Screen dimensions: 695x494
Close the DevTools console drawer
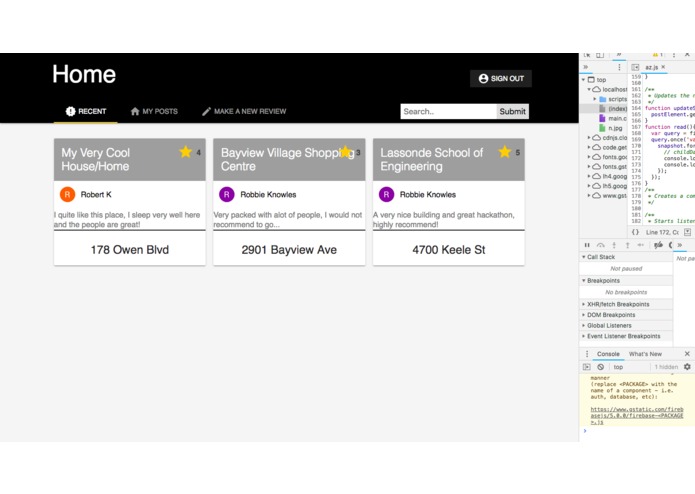click(687, 354)
